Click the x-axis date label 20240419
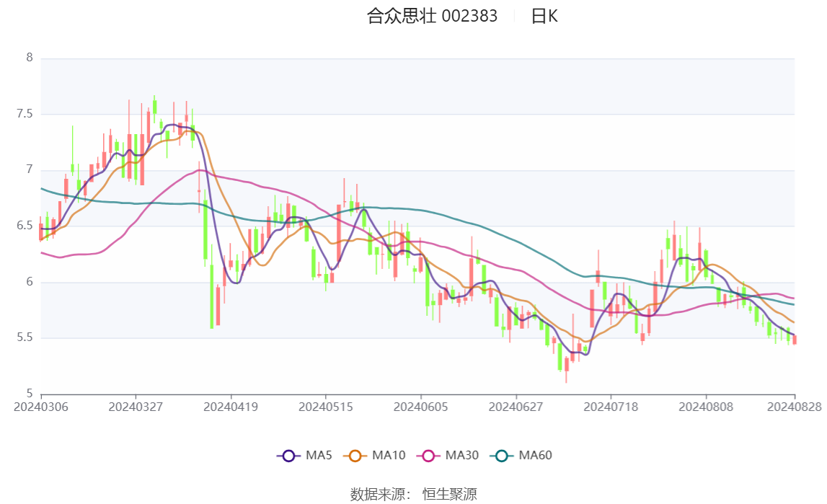Image resolution: width=827 pixels, height=504 pixels. (231, 407)
